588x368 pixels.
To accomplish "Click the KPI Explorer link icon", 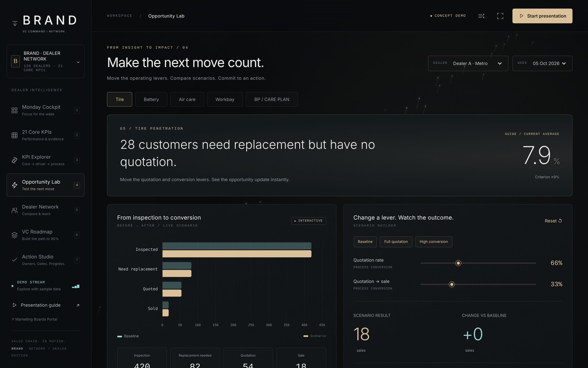I will pos(14,160).
